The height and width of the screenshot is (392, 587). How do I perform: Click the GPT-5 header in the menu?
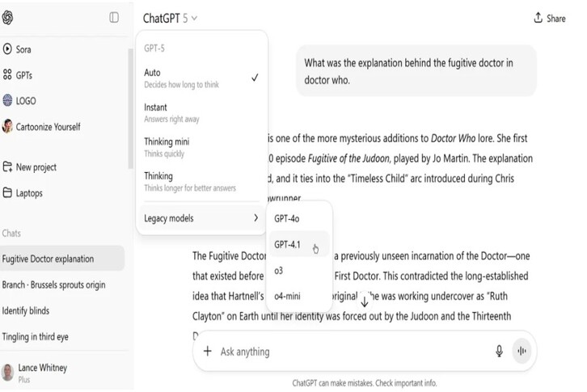154,48
